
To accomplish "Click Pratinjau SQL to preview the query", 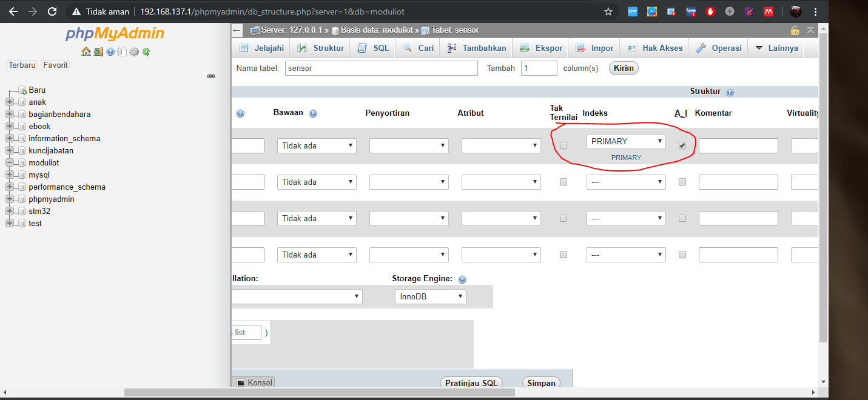I will pyautogui.click(x=471, y=382).
